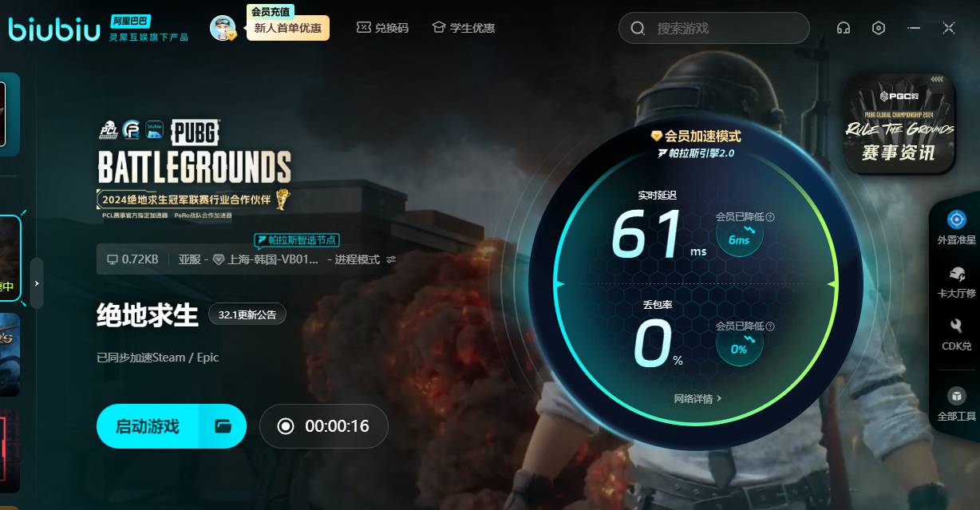Click the 启动游戏 launch button
The height and width of the screenshot is (510, 980).
coord(148,426)
